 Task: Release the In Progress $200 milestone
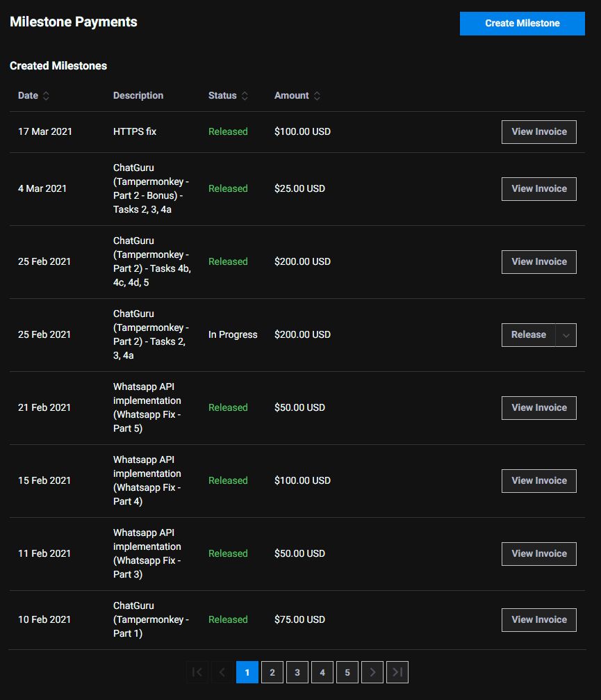coord(529,335)
